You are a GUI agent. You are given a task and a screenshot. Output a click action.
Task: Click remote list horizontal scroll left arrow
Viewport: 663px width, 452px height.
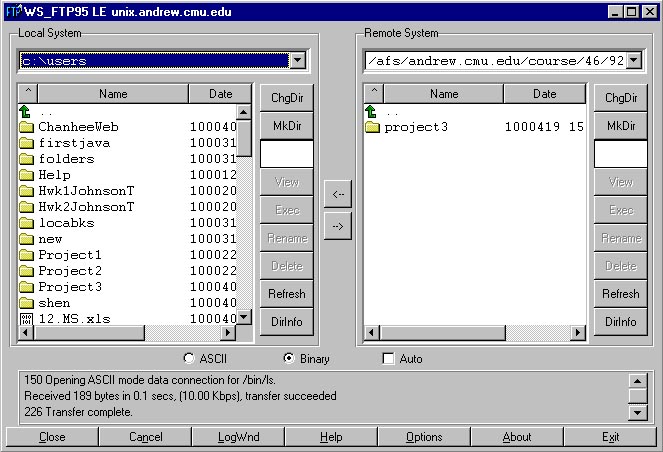pyautogui.click(x=372, y=332)
